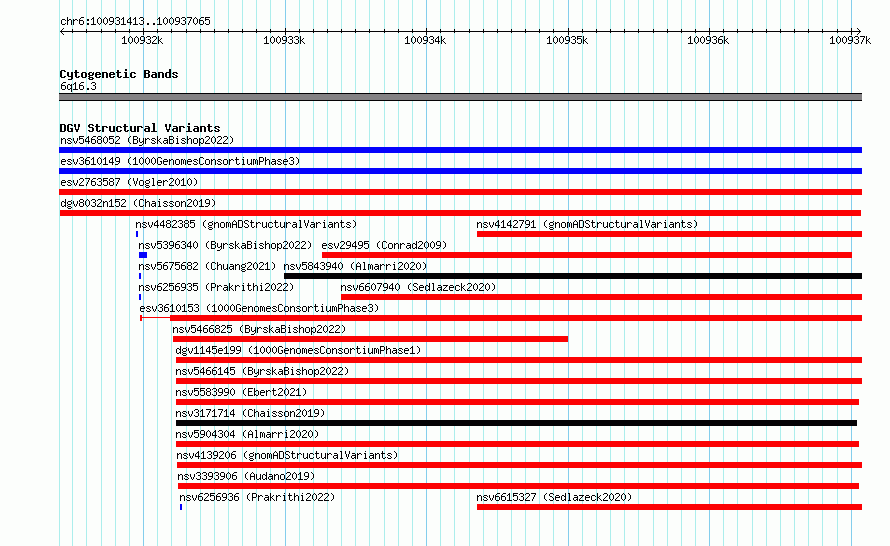Select the esv3610149 blue variant bar

[460, 171]
